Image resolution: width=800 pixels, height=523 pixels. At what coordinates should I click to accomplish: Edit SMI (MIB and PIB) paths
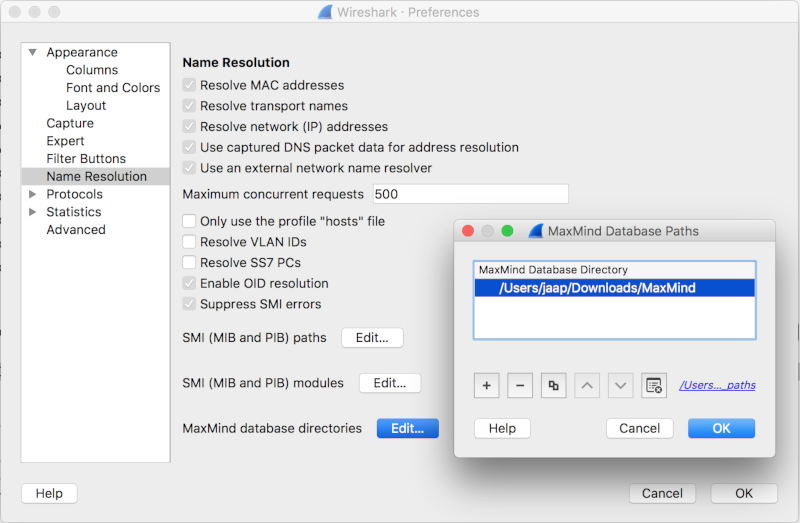(x=372, y=338)
